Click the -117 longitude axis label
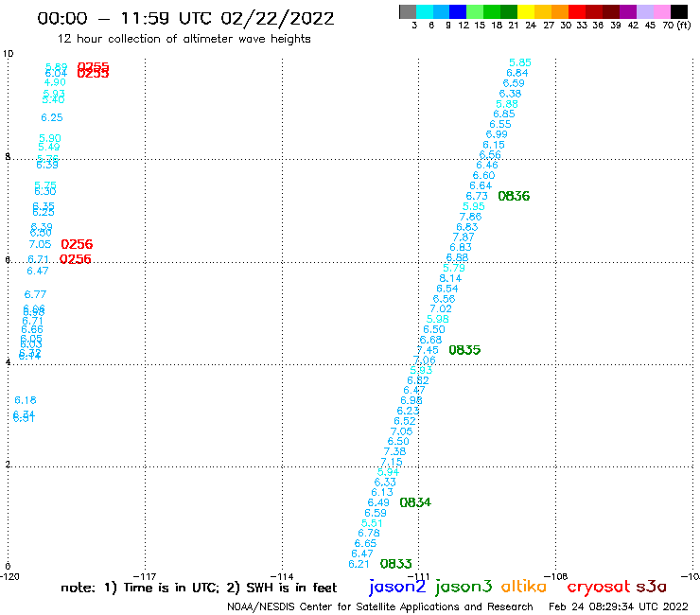Image resolution: width=700 pixels, height=615 pixels. tap(145, 576)
